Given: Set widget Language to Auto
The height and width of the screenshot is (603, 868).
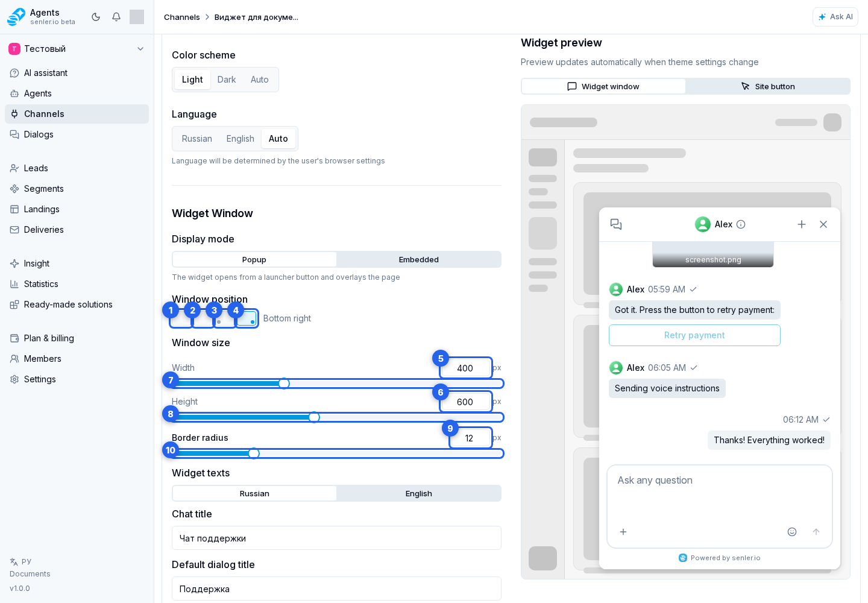Looking at the screenshot, I should tap(278, 139).
